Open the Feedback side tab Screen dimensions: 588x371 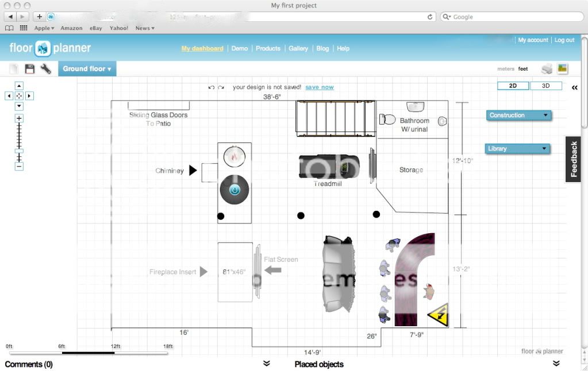pos(574,159)
